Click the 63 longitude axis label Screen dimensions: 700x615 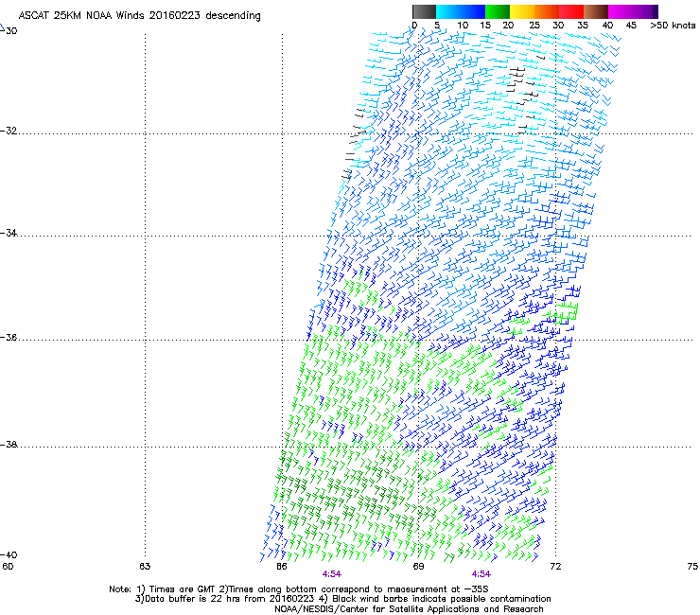pyautogui.click(x=145, y=567)
